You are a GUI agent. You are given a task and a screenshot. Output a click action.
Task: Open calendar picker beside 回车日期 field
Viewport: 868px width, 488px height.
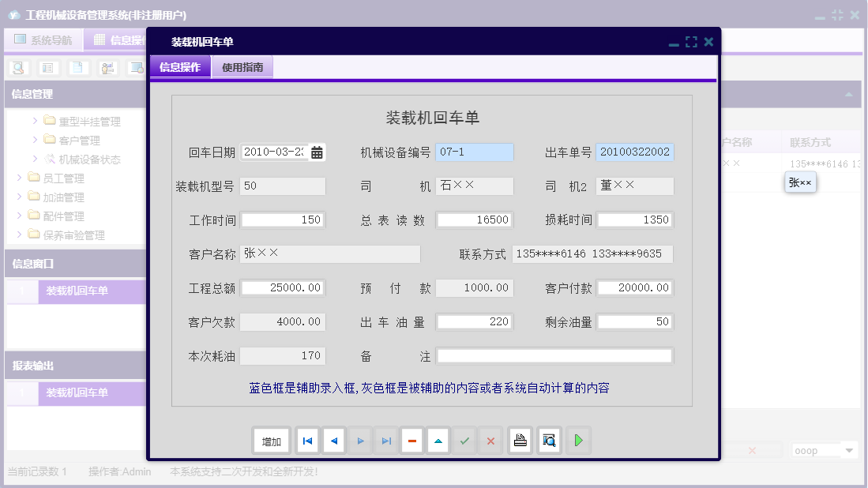point(316,153)
